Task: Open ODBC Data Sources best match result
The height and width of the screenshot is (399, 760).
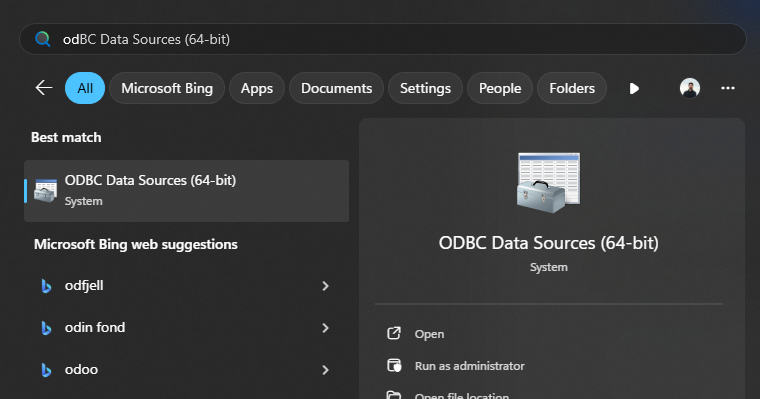Action: pos(187,191)
